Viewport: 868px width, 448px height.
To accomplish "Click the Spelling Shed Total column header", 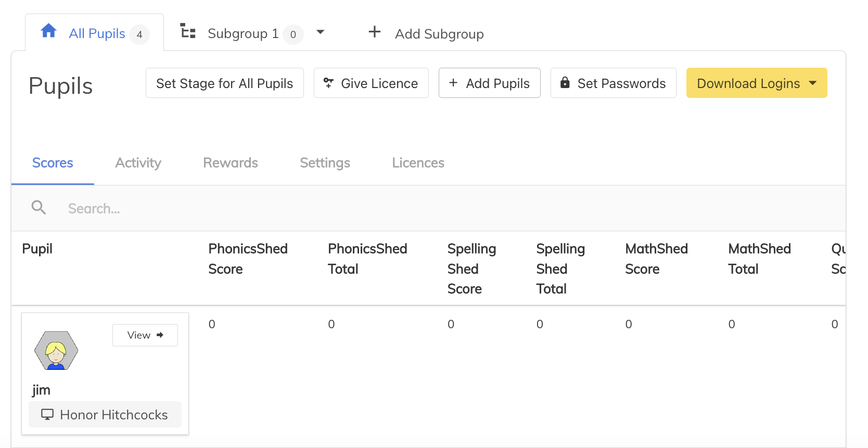I will pyautogui.click(x=560, y=269).
